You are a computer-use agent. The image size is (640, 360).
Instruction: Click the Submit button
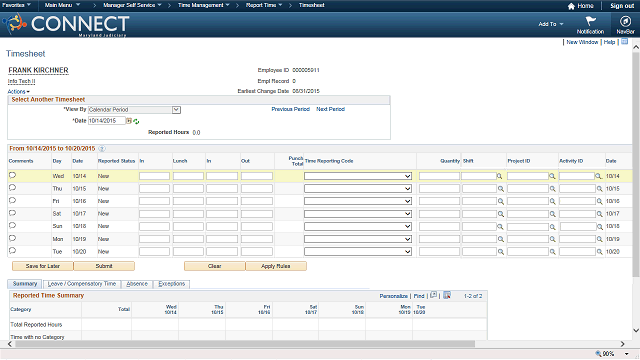click(x=104, y=266)
